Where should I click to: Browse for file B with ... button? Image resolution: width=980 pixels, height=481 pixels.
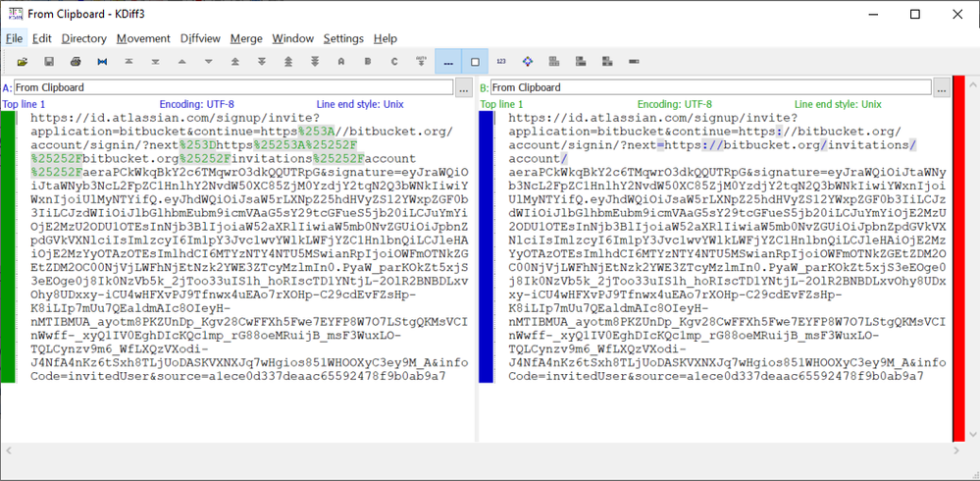942,87
